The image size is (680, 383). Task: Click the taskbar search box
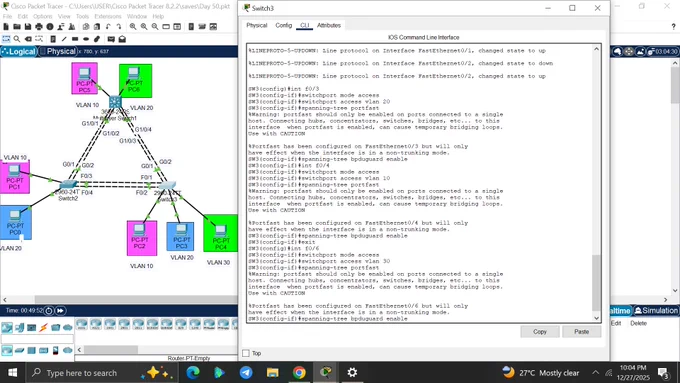102,373
